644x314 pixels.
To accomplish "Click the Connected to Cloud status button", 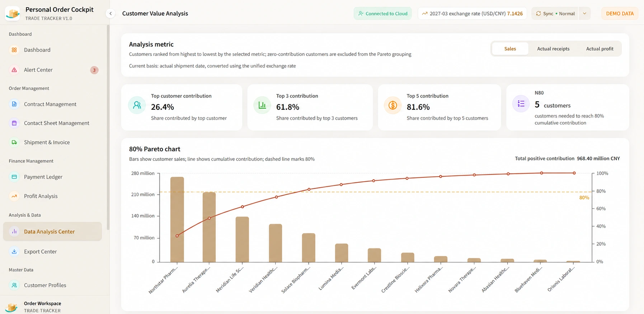I will (x=383, y=14).
